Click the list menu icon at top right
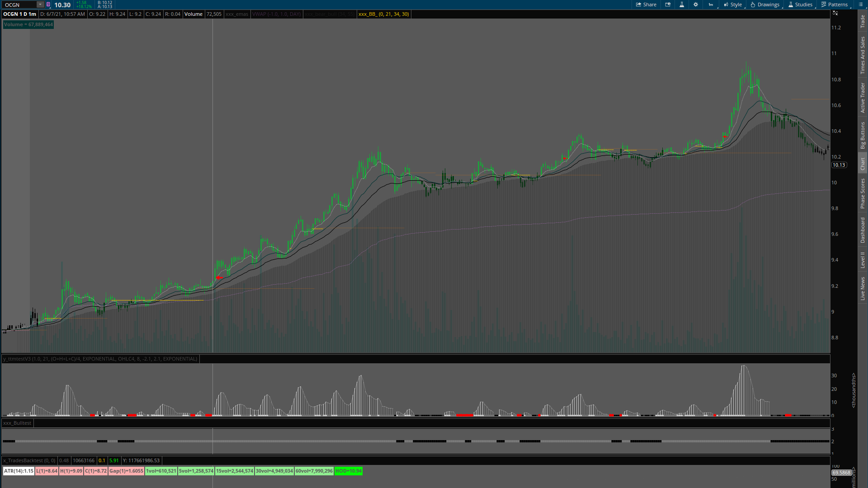The width and height of the screenshot is (868, 488). [860, 5]
